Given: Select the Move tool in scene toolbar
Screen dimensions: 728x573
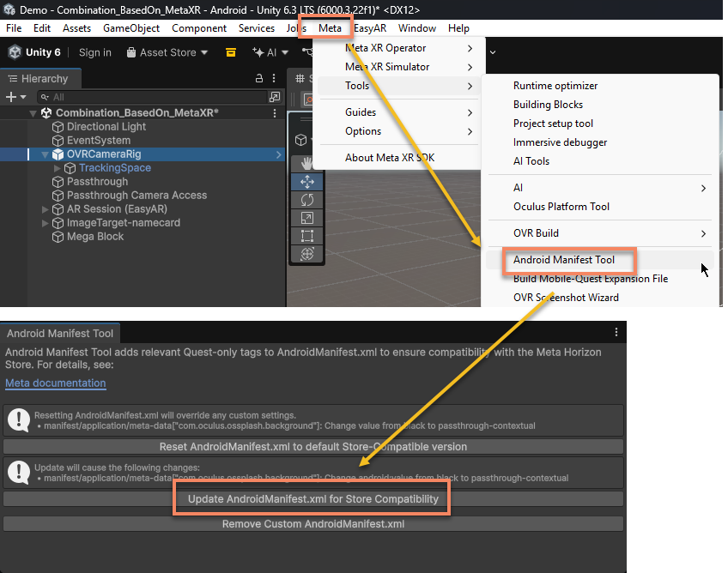Looking at the screenshot, I should (x=306, y=182).
